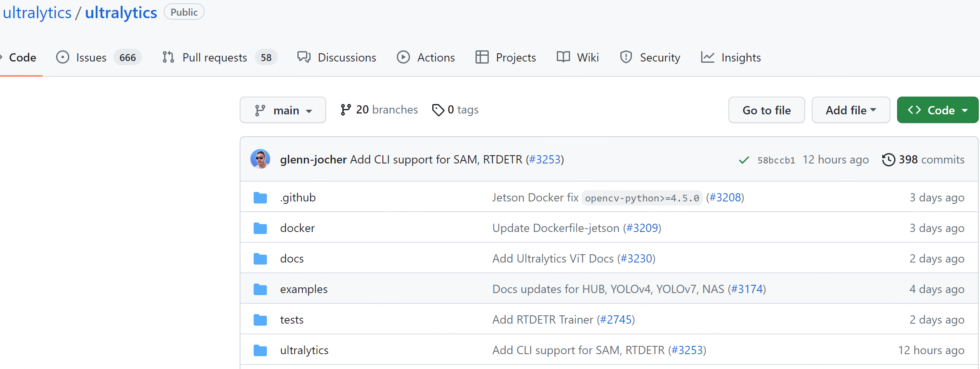
Task: Open latest commit message Add CLI support
Action: (x=436, y=159)
